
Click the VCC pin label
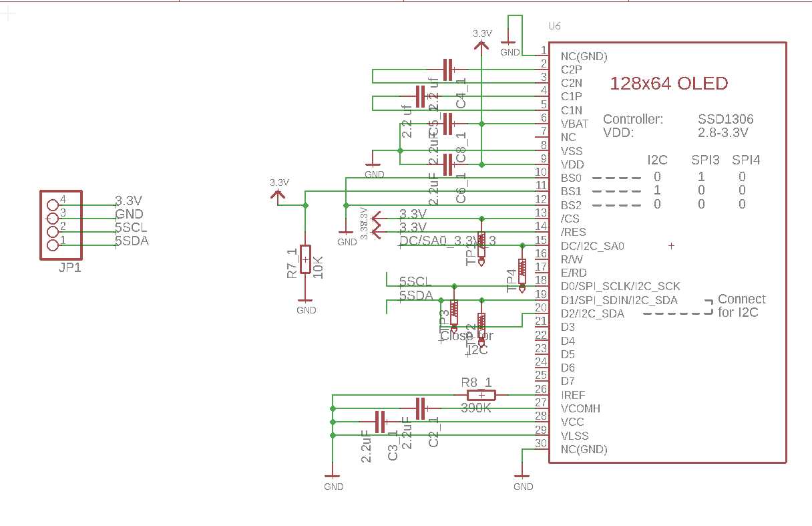pyautogui.click(x=572, y=422)
